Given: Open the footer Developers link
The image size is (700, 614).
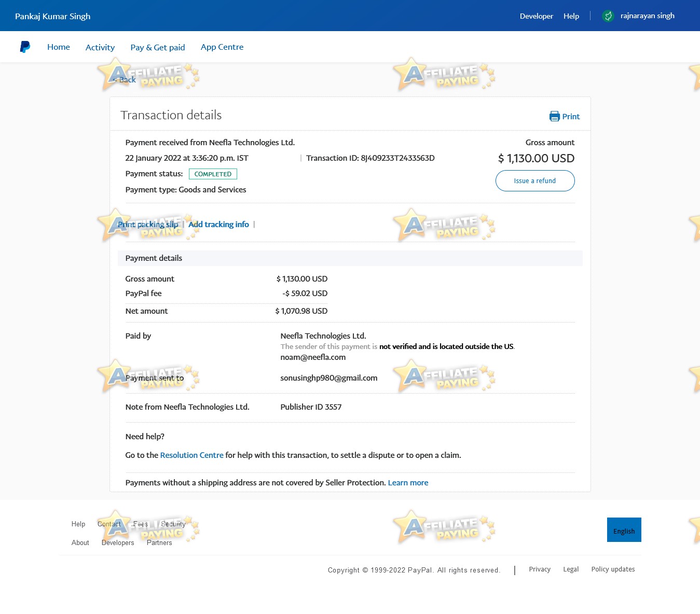Looking at the screenshot, I should [x=118, y=543].
